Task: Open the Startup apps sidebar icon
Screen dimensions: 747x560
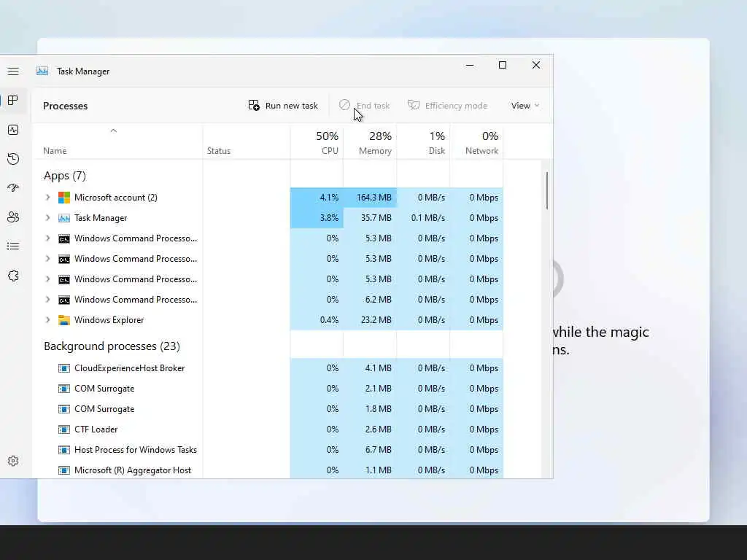Action: [13, 187]
